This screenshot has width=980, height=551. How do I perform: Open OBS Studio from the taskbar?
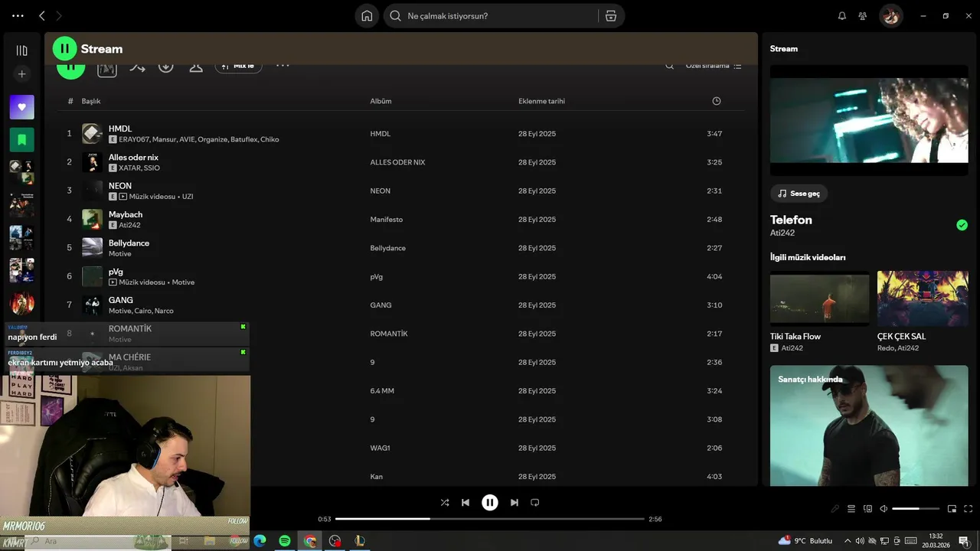(x=335, y=541)
